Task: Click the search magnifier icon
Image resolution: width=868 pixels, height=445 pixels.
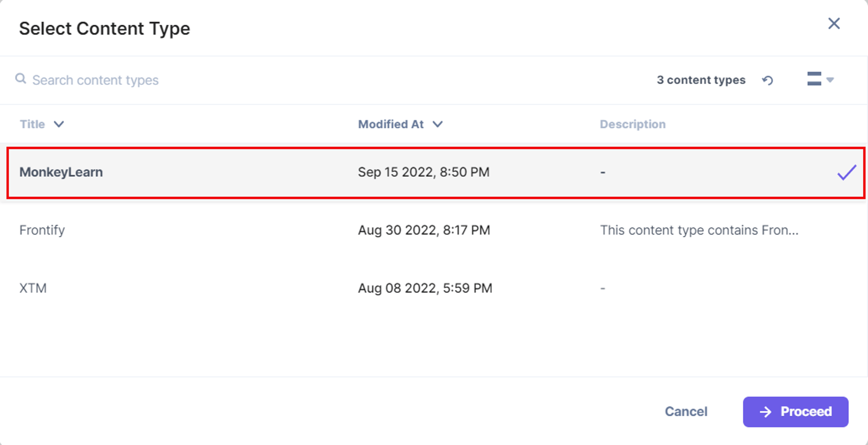Action: [x=21, y=79]
